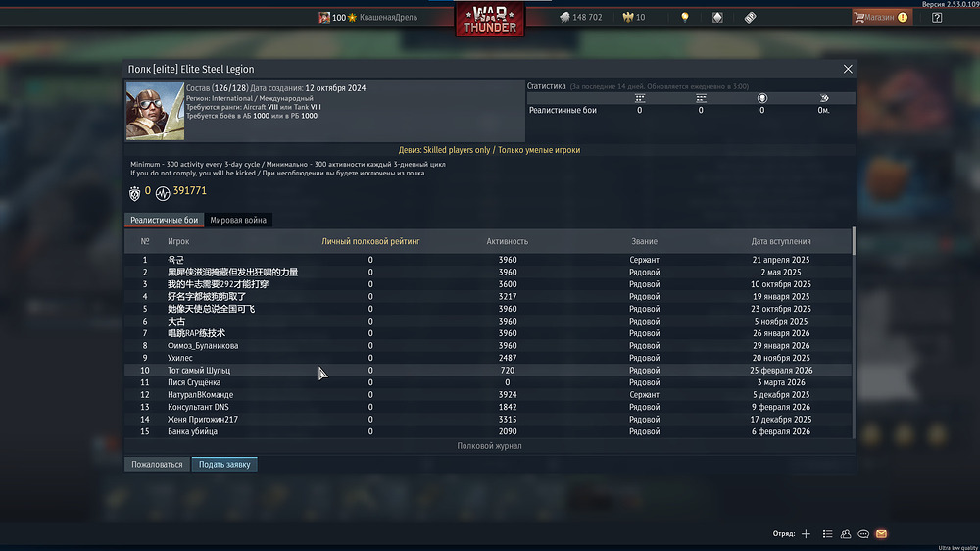Open the help question mark icon

(x=936, y=17)
